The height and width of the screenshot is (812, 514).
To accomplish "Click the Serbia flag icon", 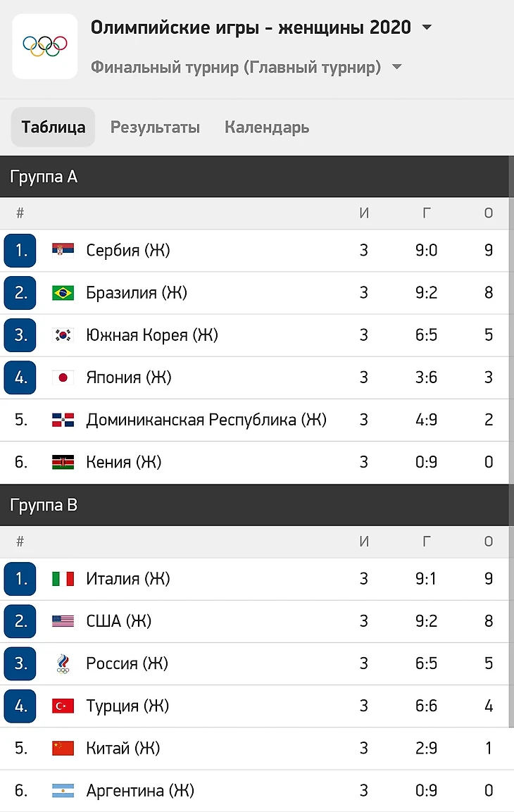I will coord(63,250).
